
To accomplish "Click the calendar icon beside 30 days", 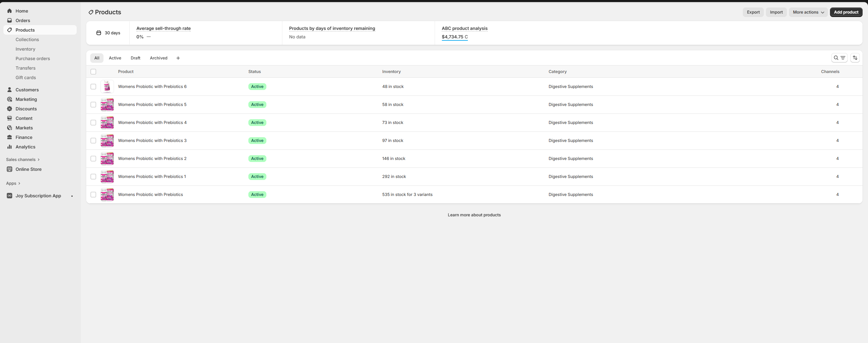I will (99, 33).
